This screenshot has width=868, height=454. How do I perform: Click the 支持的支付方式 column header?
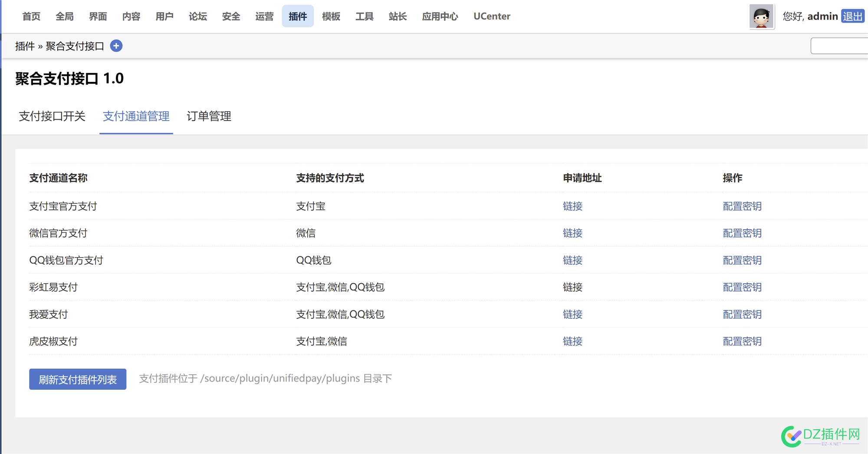(330, 178)
